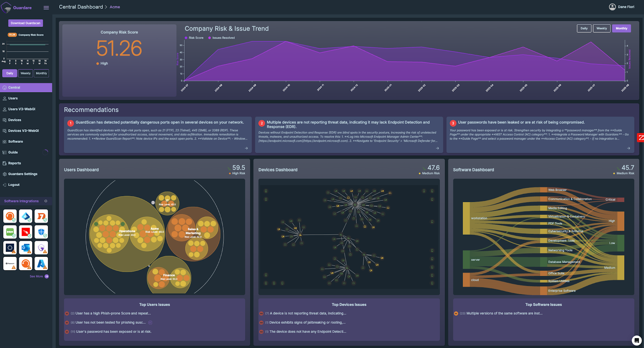644x348 pixels.
Task: Open Guardare Settings from sidebar
Action: click(x=23, y=174)
